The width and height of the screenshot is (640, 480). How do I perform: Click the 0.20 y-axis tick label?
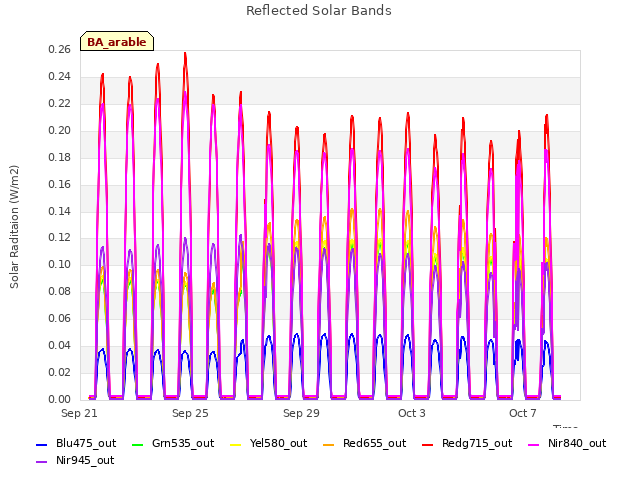[x=60, y=131]
